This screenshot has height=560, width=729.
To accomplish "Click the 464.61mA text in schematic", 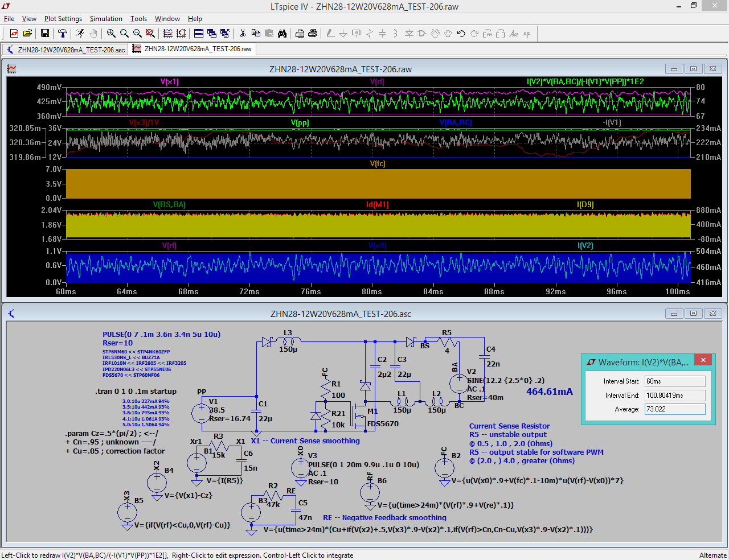I will [550, 392].
